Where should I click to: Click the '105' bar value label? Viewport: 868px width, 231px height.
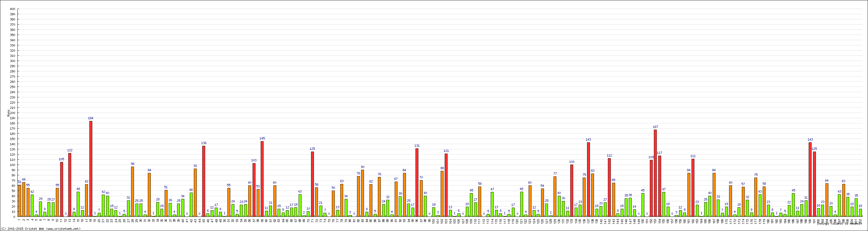click(61, 159)
